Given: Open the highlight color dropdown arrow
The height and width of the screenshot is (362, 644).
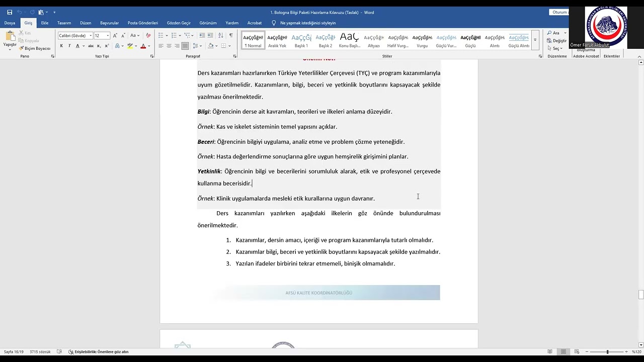Looking at the screenshot, I should [136, 46].
